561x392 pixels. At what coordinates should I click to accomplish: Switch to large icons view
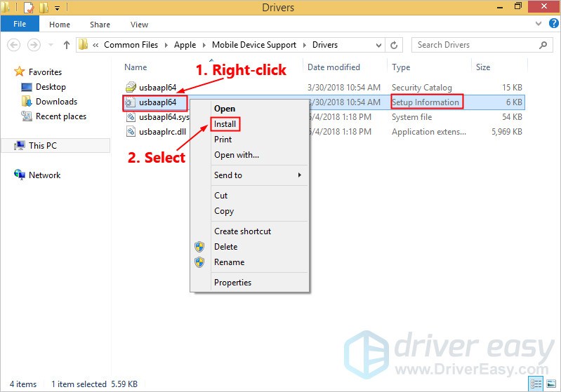[x=550, y=384]
